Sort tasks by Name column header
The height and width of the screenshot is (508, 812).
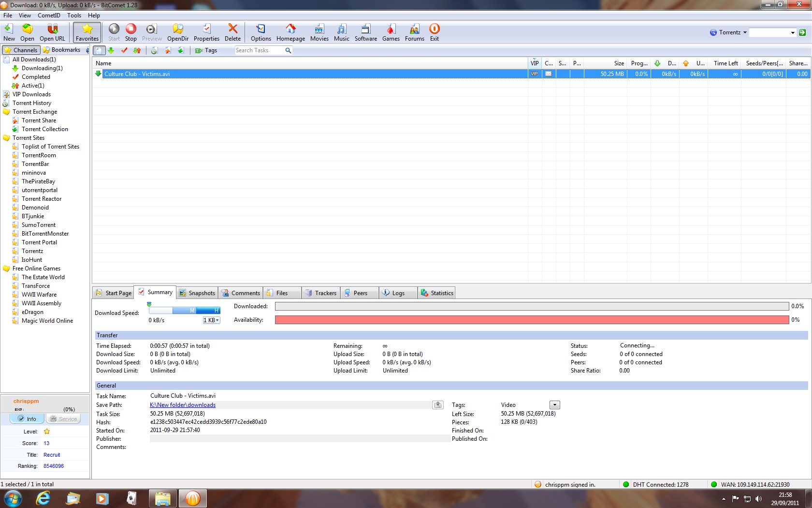(x=310, y=63)
